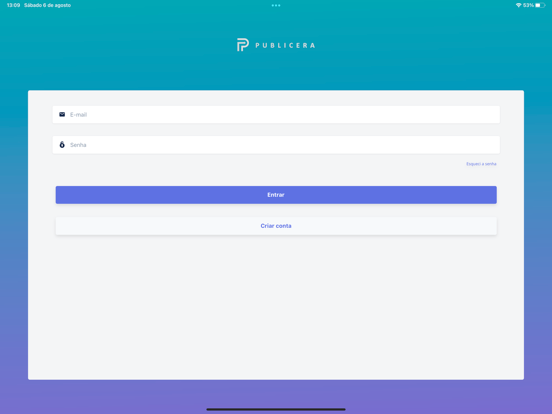Image resolution: width=552 pixels, height=414 pixels.
Task: Tap the 13:09 clock in status bar
Action: (x=13, y=5)
